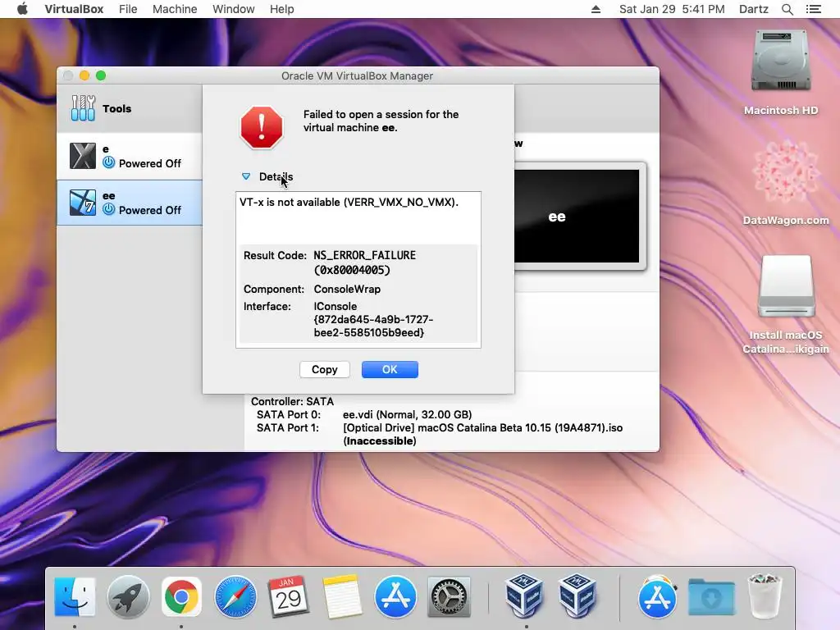Select Install macOS Catalina disk icon
This screenshot has width=840, height=630.
(786, 286)
